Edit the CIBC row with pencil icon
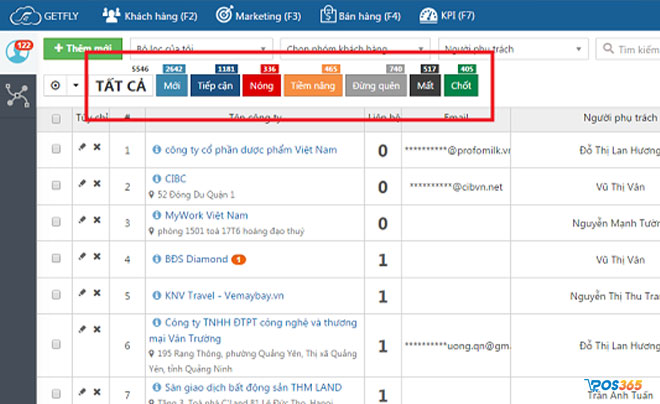This screenshot has height=404, width=660. [x=82, y=183]
